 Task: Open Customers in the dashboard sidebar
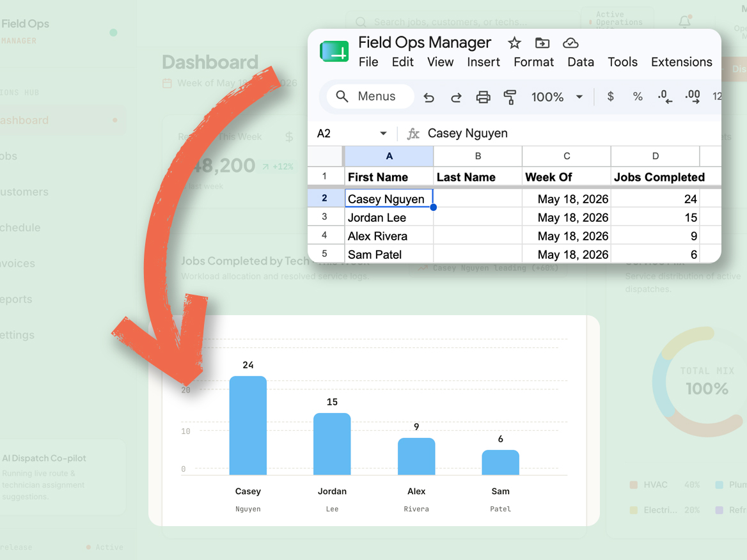tap(24, 192)
